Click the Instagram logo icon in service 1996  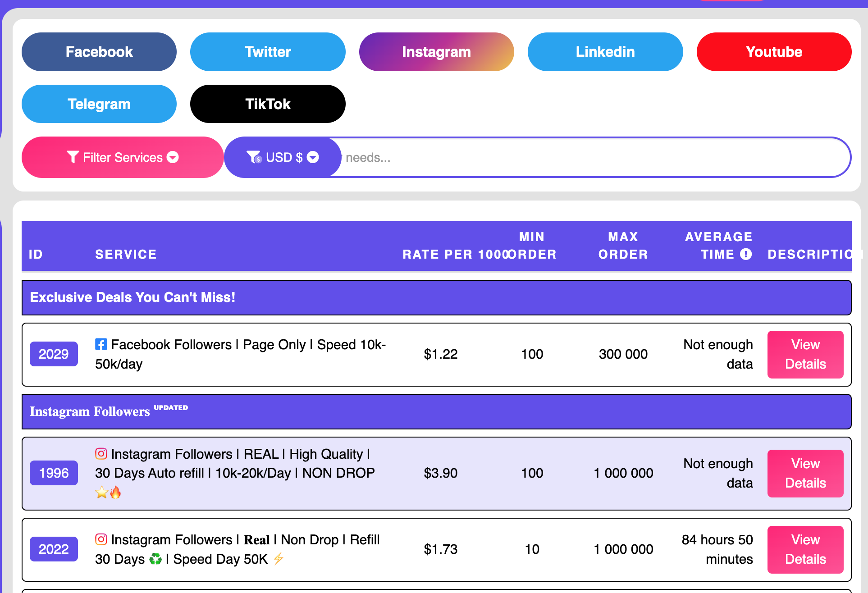[x=101, y=453]
